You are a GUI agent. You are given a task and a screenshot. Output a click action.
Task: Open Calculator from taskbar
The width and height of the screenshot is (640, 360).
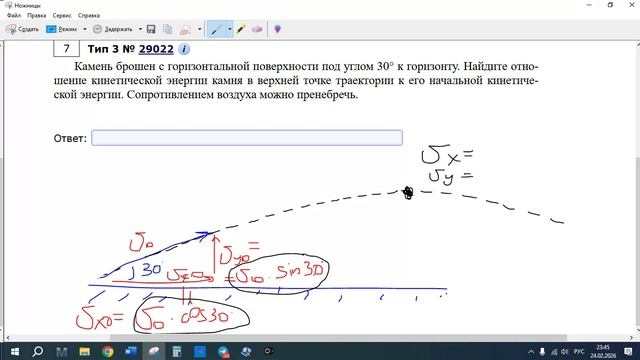tap(177, 351)
